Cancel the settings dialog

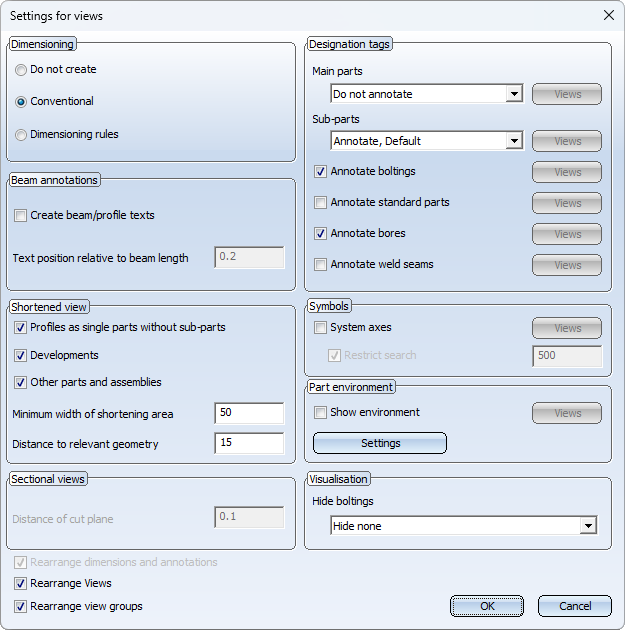click(575, 606)
